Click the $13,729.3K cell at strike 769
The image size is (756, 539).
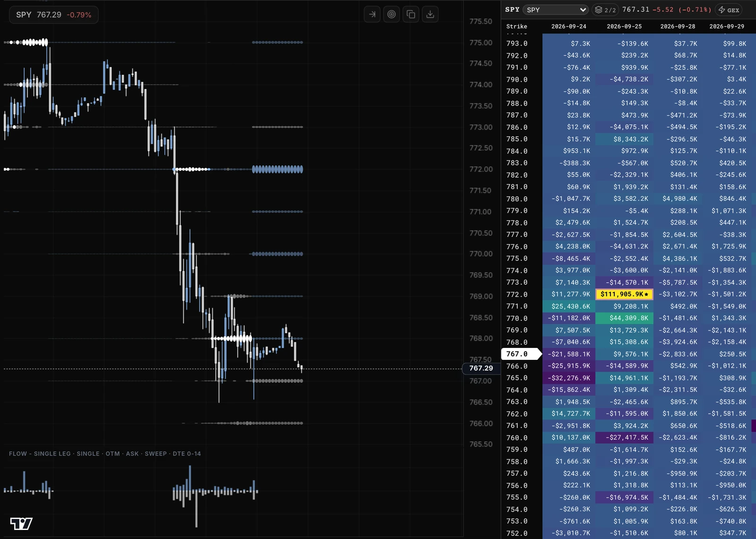[x=624, y=330]
